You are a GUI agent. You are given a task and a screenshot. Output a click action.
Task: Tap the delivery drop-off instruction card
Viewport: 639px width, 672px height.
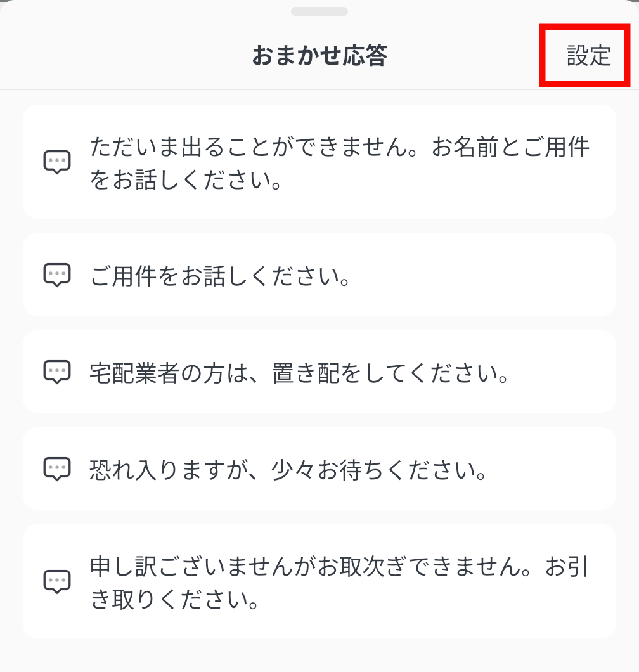(558, 372)
